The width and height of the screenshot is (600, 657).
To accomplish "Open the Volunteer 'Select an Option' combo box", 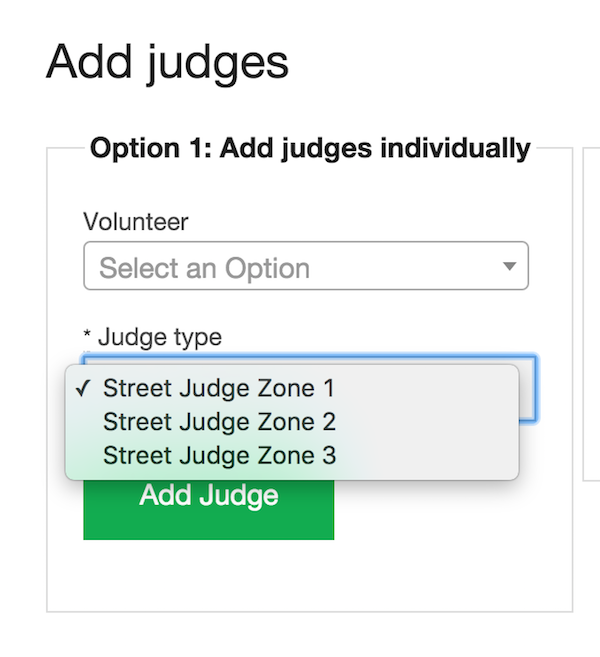I will click(305, 267).
